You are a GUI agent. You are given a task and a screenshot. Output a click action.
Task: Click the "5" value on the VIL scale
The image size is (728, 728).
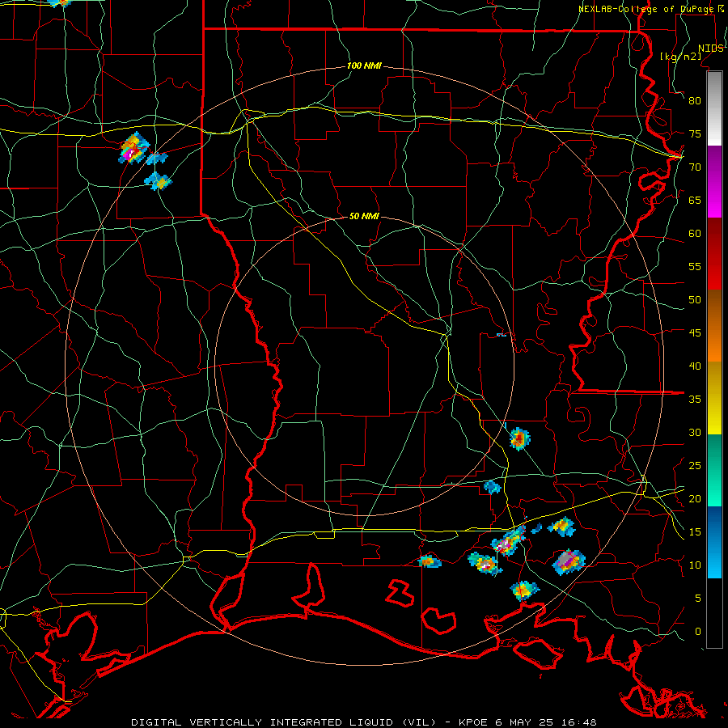(x=698, y=599)
